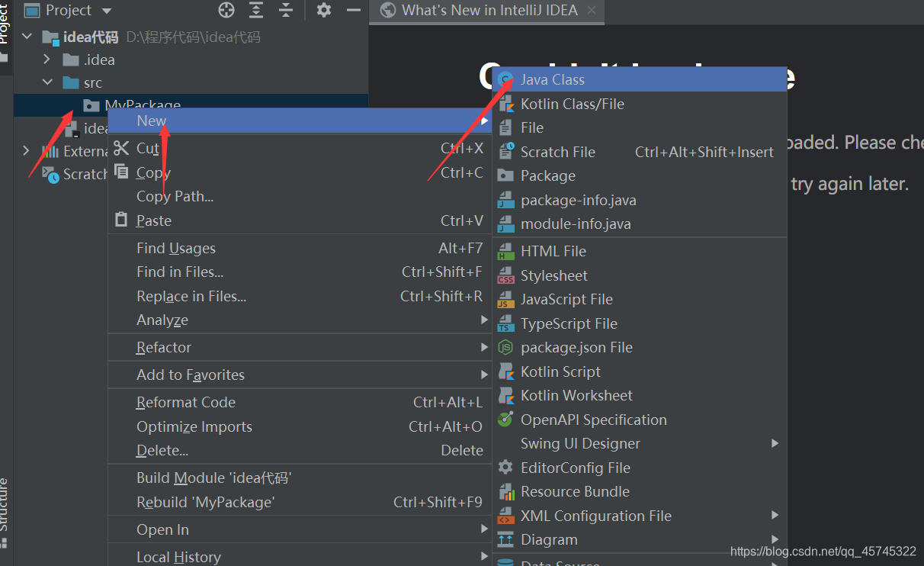The width and height of the screenshot is (924, 566).
Task: Click the Kotlin Class/File icon
Action: [505, 105]
